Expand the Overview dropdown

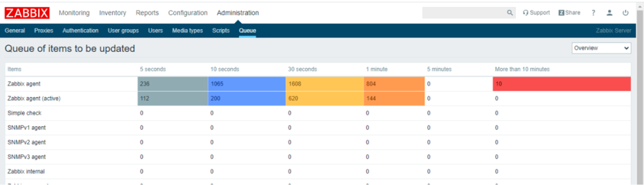tap(601, 48)
